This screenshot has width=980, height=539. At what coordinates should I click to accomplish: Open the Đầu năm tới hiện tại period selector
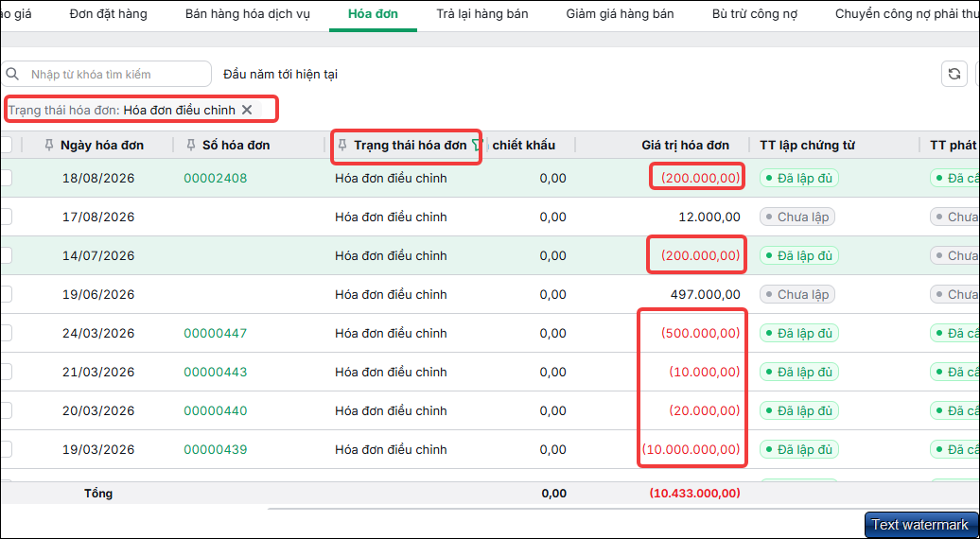(x=280, y=75)
